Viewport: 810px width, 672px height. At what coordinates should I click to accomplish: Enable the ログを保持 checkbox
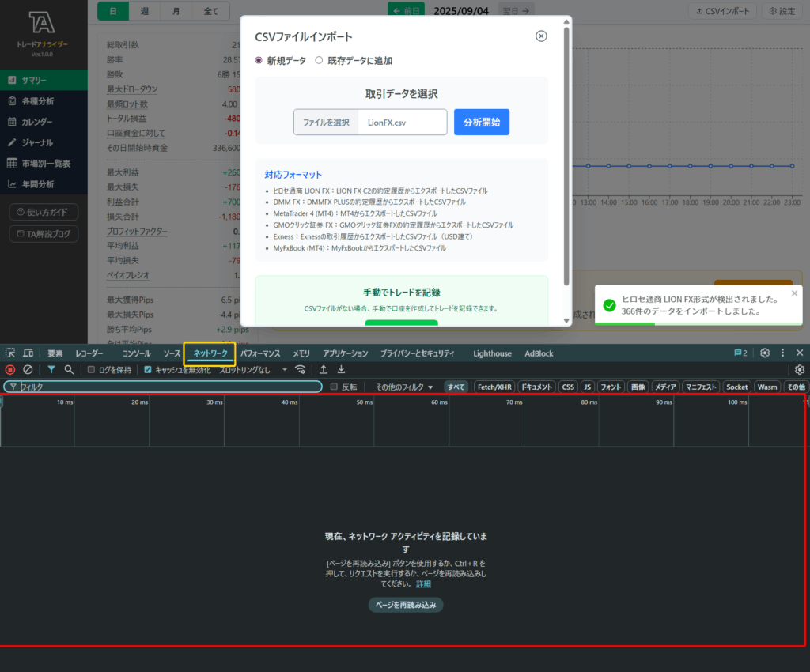[92, 370]
